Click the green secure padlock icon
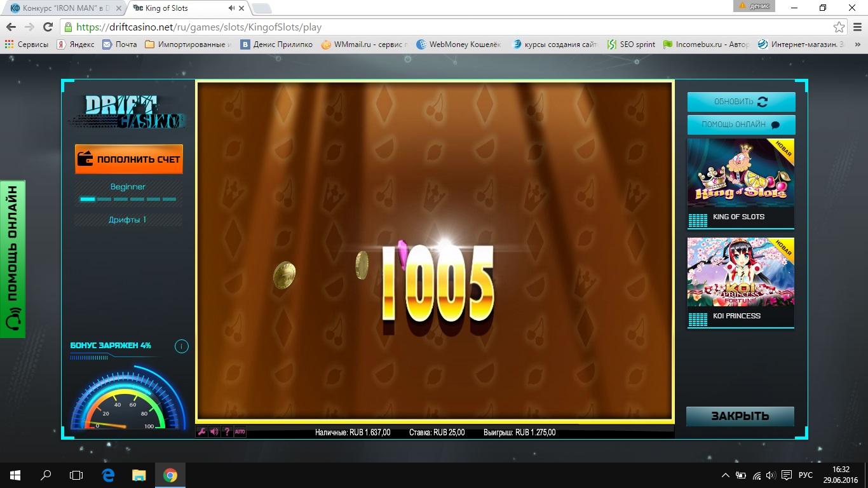The width and height of the screenshot is (868, 488). [x=68, y=27]
